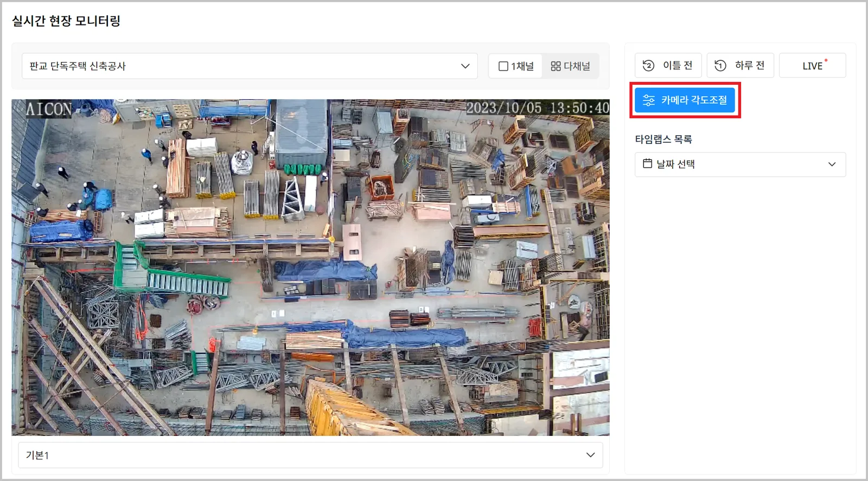This screenshot has width=868, height=481.
Task: Open the 기본1 camera preset dropdown
Action: tap(310, 455)
